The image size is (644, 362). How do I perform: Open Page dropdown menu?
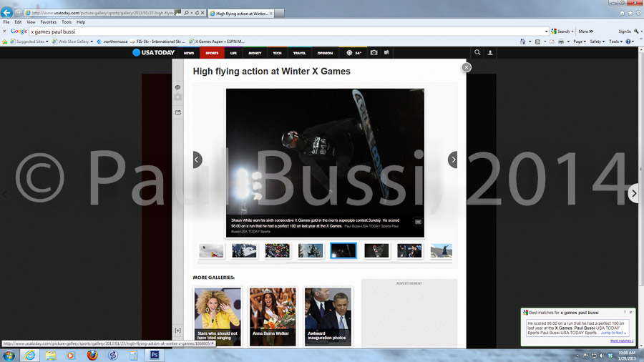pyautogui.click(x=580, y=41)
